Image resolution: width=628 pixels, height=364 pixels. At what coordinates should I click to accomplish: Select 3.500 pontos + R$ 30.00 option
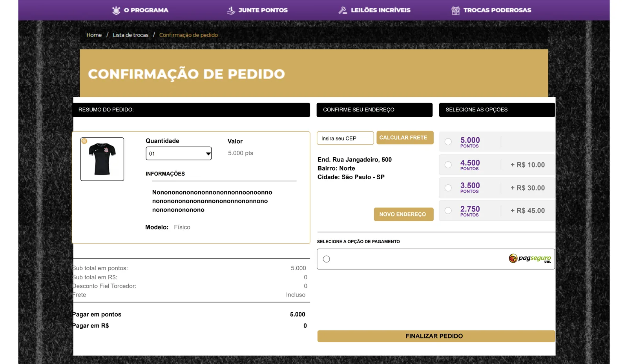pyautogui.click(x=448, y=188)
